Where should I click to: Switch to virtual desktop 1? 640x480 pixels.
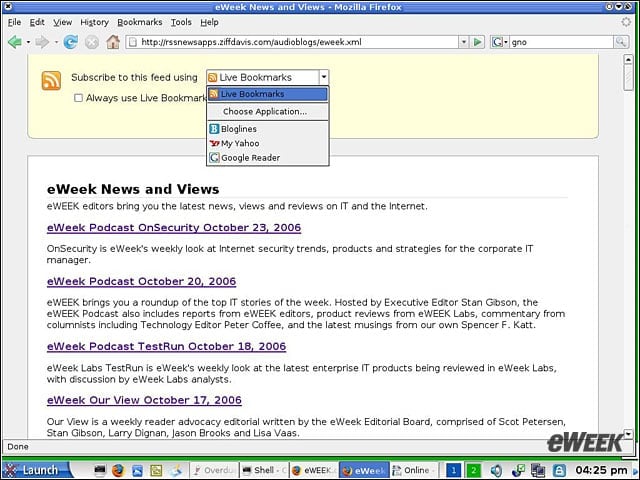point(453,471)
